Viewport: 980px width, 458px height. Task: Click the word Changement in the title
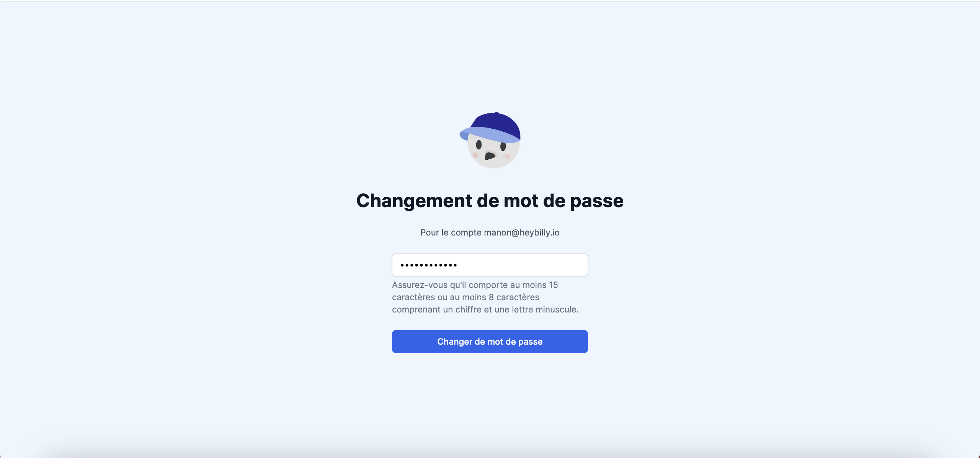tap(414, 201)
